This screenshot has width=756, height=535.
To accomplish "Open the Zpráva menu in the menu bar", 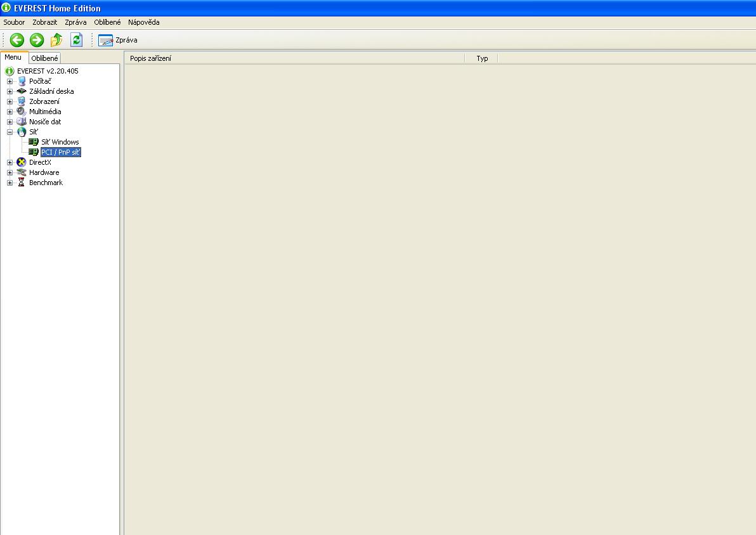I will 75,22.
